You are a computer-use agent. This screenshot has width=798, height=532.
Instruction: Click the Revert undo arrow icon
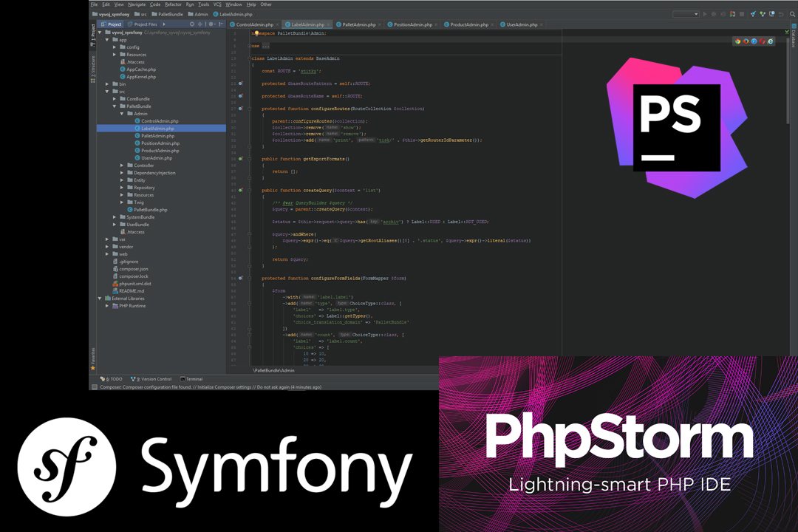[781, 14]
